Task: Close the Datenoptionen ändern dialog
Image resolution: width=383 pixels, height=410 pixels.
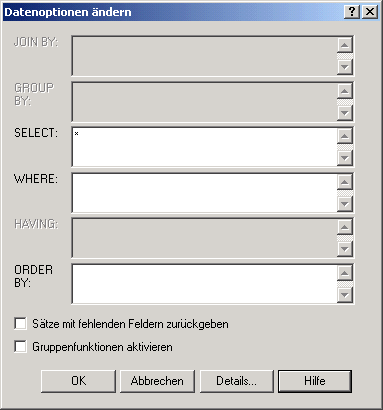Action: coord(370,12)
